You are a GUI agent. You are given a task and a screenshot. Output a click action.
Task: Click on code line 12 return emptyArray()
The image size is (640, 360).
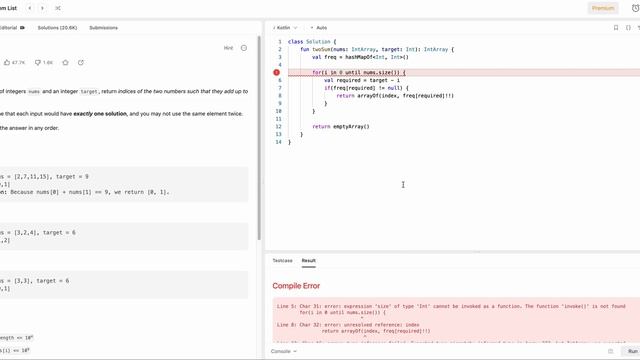click(341, 127)
